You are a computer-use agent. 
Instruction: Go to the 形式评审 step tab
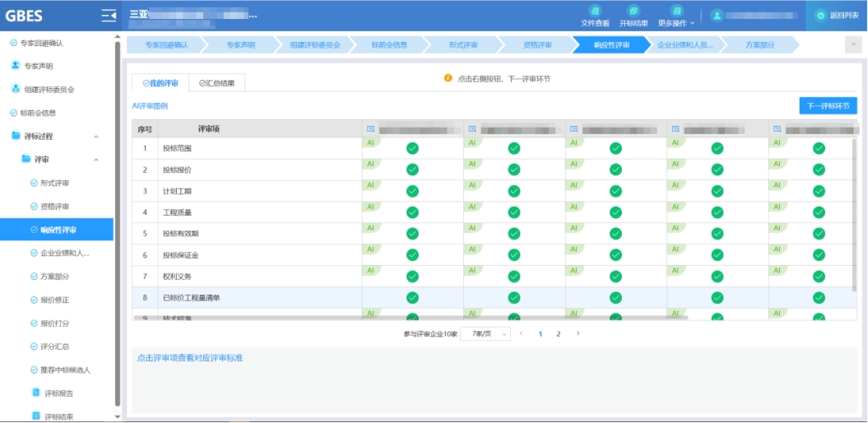tap(463, 44)
